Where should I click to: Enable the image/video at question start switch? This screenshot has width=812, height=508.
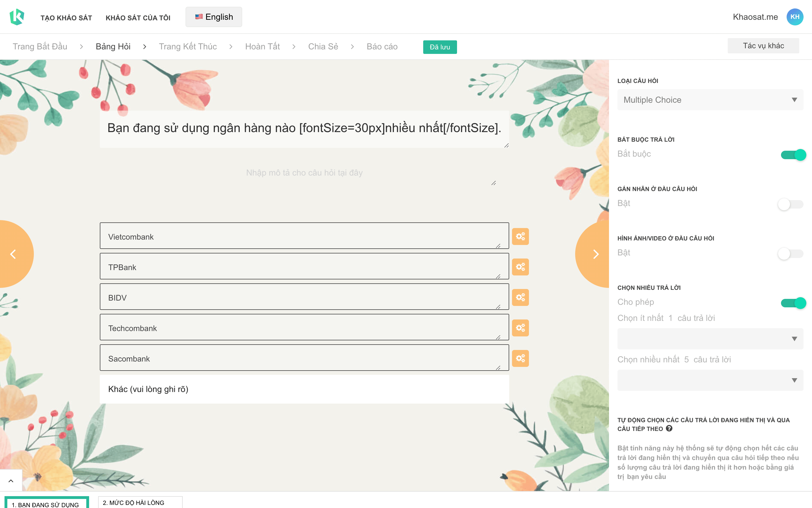tap(791, 254)
